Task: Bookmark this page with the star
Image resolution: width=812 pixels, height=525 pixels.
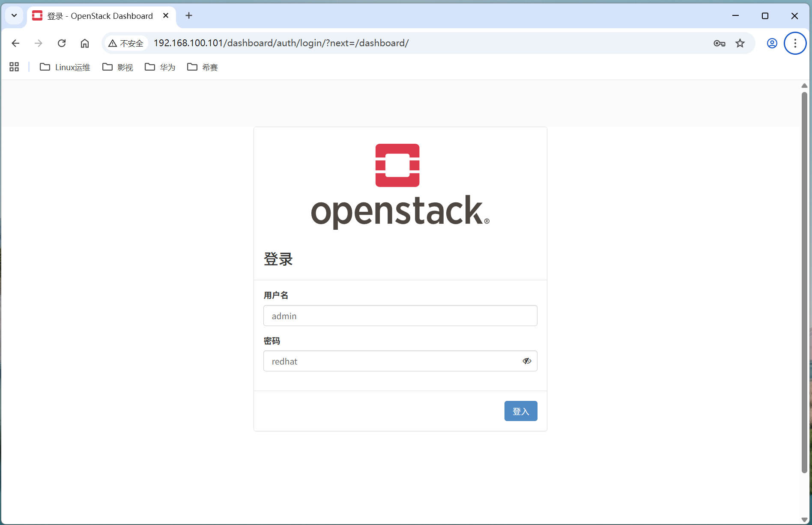Action: (x=740, y=43)
